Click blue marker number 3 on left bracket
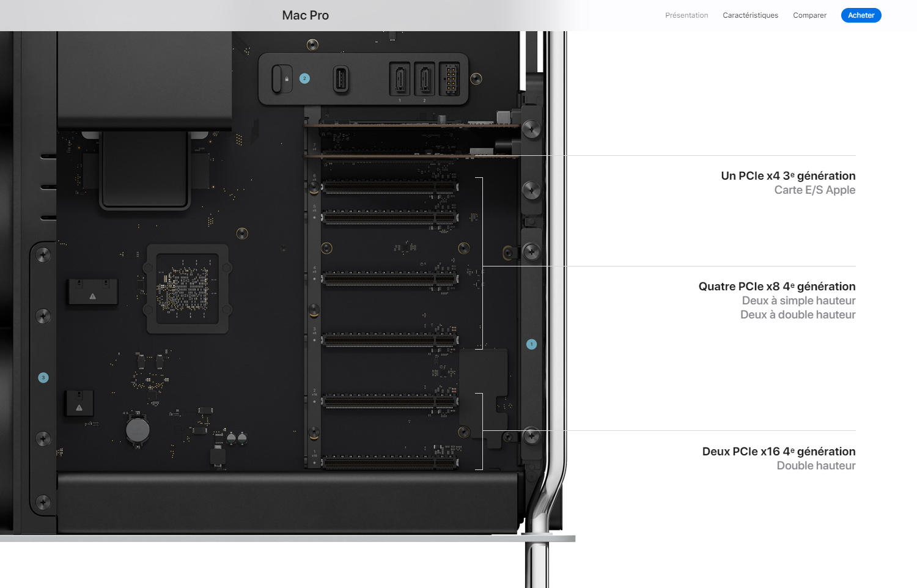917x588 pixels. (43, 378)
